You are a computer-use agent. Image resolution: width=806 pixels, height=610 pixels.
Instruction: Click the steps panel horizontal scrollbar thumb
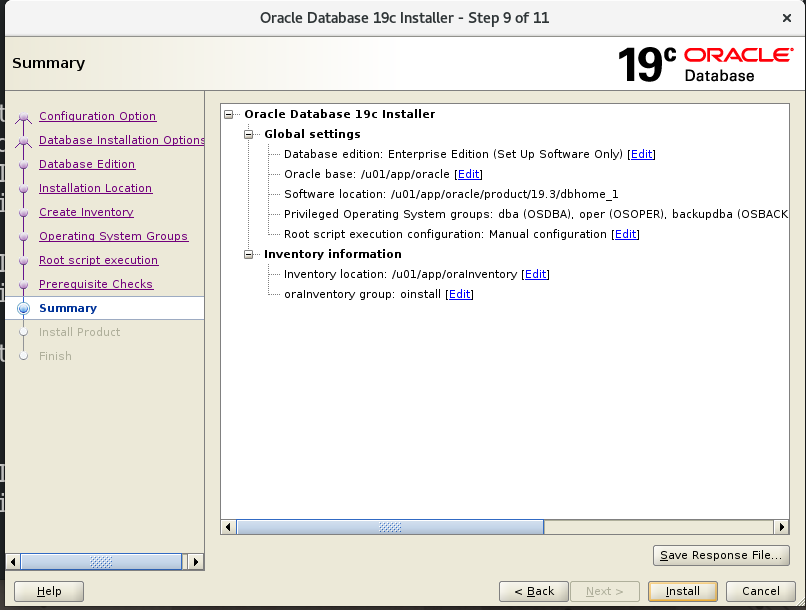point(101,562)
